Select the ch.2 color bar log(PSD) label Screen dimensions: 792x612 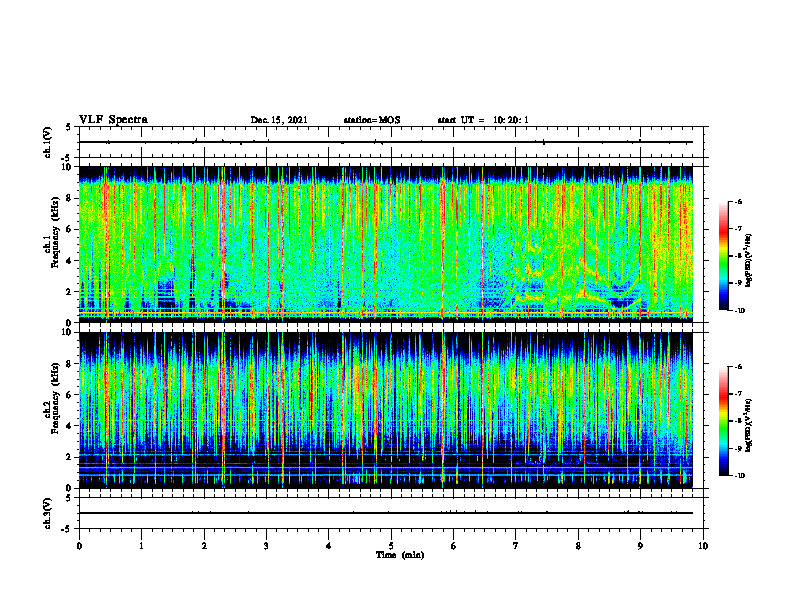point(749,426)
